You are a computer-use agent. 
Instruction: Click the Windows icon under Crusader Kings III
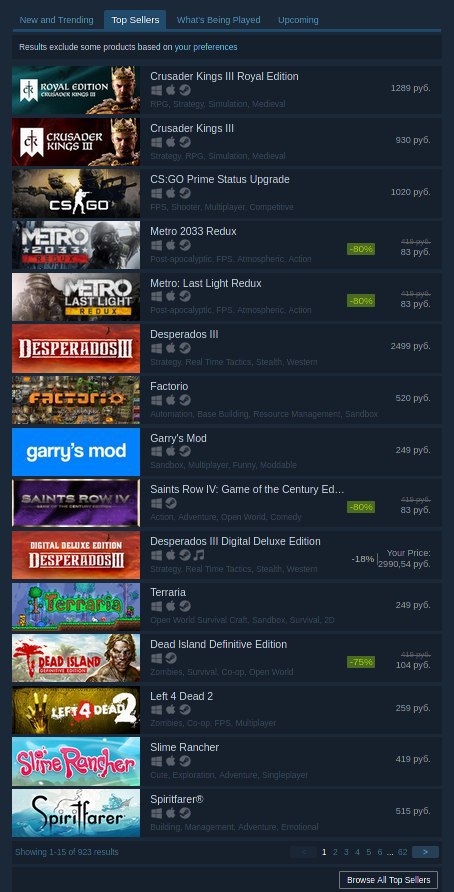(x=156, y=142)
